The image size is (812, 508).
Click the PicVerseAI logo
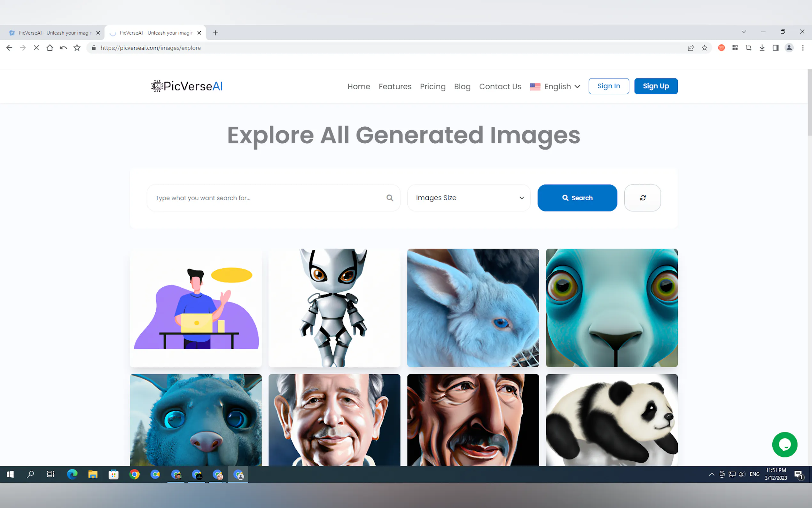coord(187,86)
